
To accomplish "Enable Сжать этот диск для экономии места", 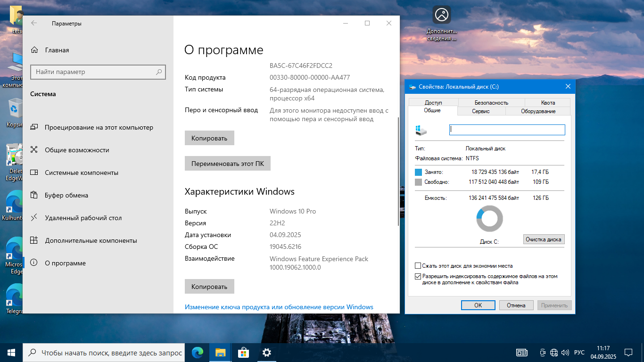I will pyautogui.click(x=418, y=266).
